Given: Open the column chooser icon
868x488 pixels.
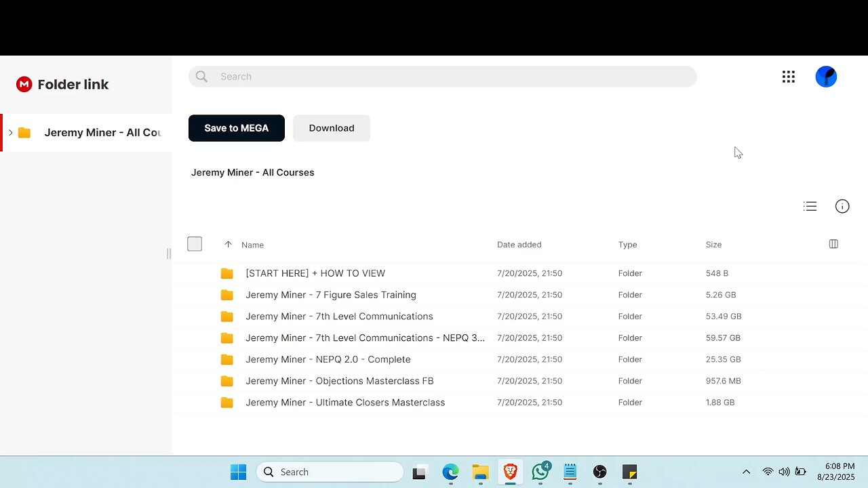Looking at the screenshot, I should [833, 244].
